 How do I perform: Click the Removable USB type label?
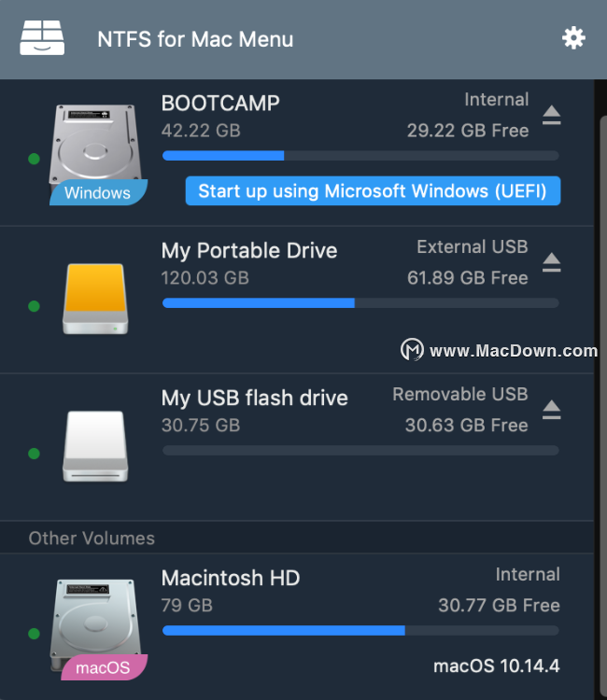pyautogui.click(x=460, y=394)
